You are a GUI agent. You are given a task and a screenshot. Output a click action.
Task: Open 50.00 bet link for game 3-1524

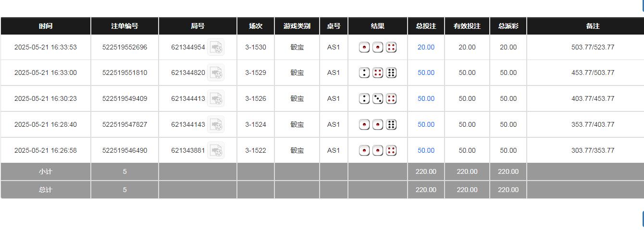coord(426,125)
